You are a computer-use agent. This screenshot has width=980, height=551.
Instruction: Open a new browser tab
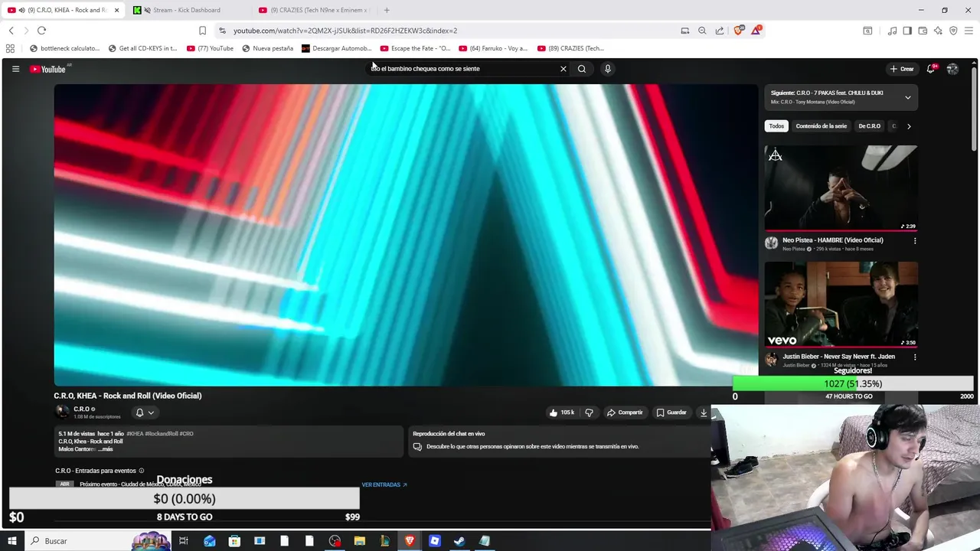(x=387, y=10)
